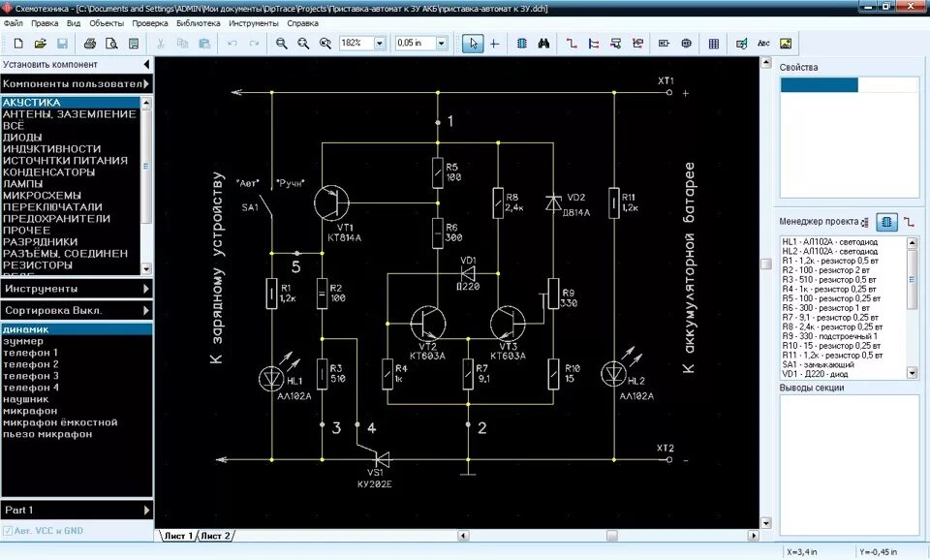Open the Библиотека menu
The image size is (930, 560).
tap(198, 23)
